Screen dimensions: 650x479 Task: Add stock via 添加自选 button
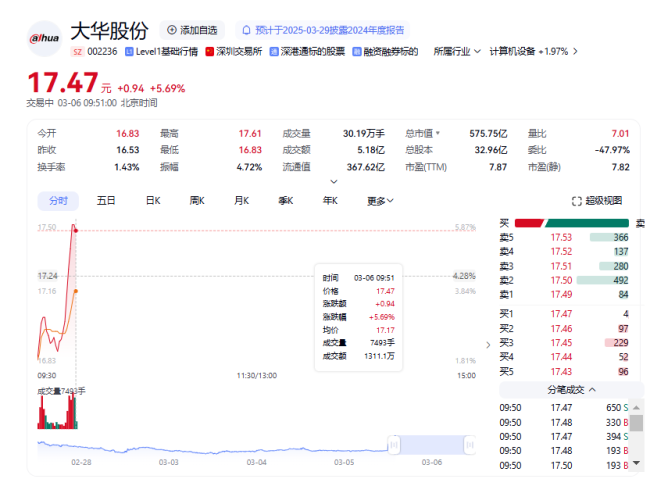[x=192, y=30]
